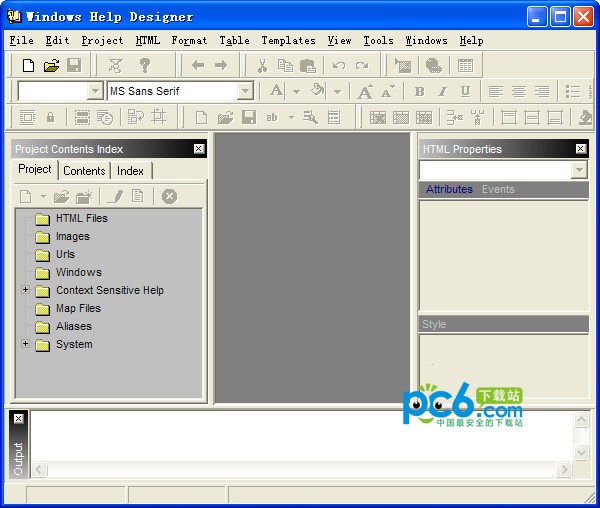
Task: Align text left
Action: 496,91
